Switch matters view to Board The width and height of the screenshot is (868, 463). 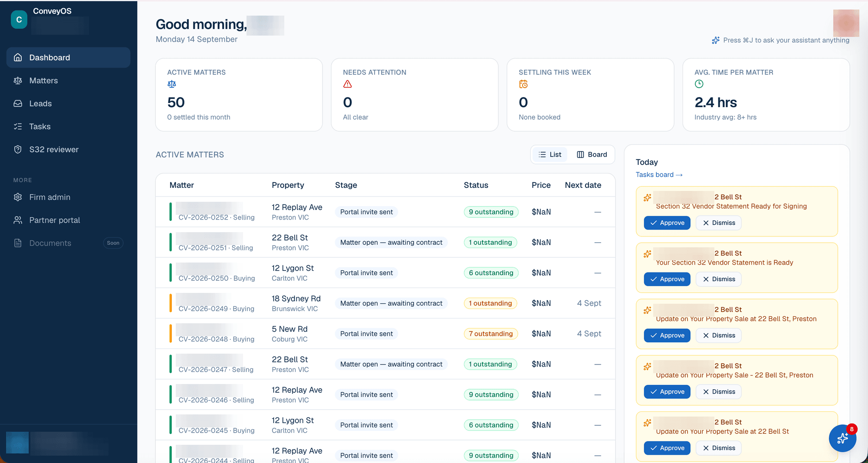(x=592, y=154)
